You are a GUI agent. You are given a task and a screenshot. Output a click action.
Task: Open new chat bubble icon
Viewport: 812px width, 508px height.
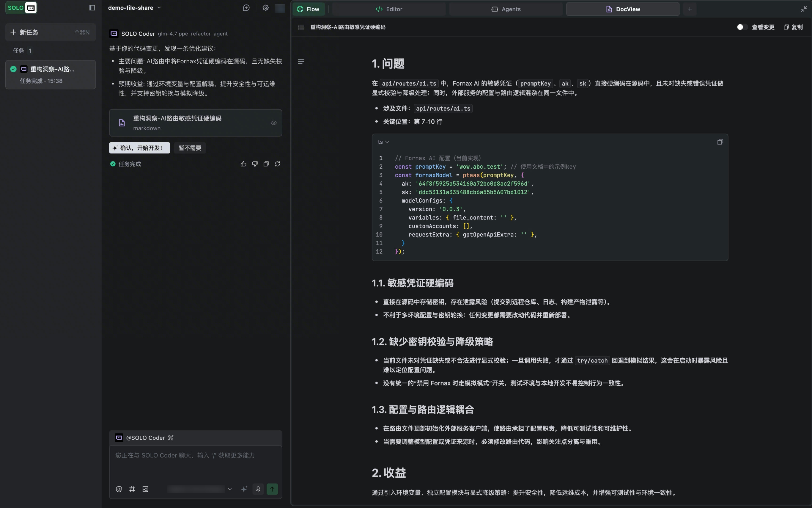[x=246, y=8]
